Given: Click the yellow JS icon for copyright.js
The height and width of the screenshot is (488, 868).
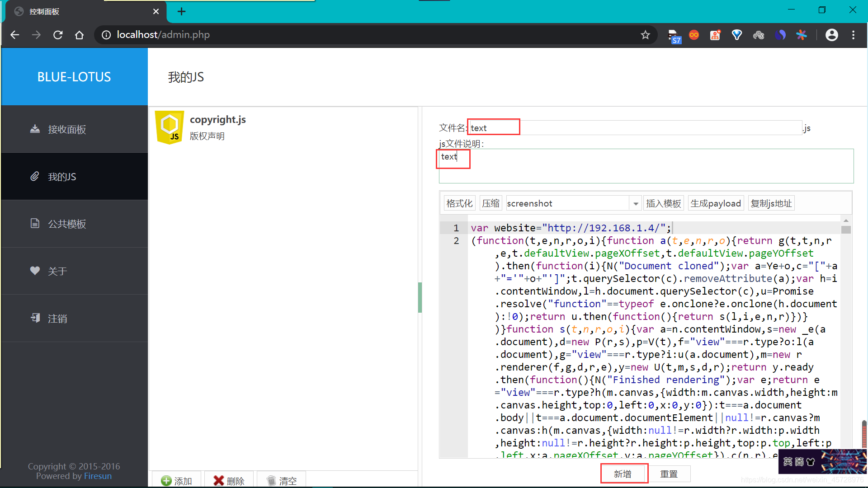Looking at the screenshot, I should 170,127.
